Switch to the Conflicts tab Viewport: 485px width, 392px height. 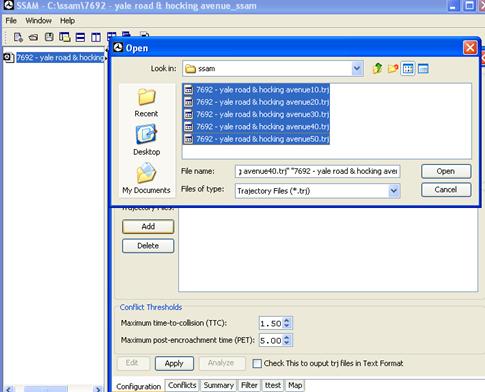(x=182, y=385)
